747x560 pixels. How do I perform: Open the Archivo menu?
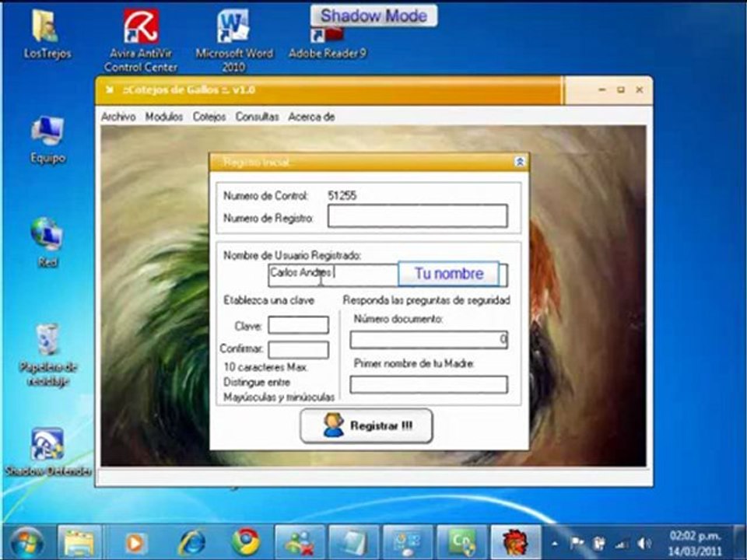coord(118,117)
